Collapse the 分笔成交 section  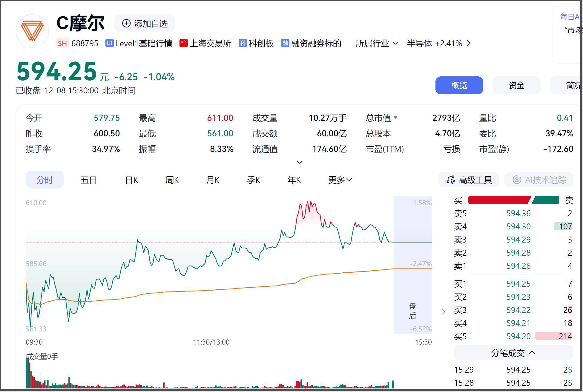[532, 353]
